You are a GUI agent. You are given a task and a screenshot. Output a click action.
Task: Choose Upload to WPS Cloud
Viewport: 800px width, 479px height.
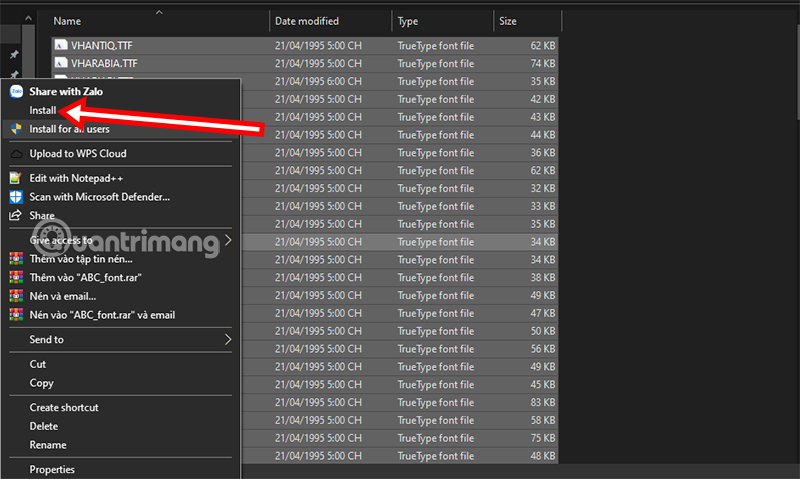click(78, 154)
